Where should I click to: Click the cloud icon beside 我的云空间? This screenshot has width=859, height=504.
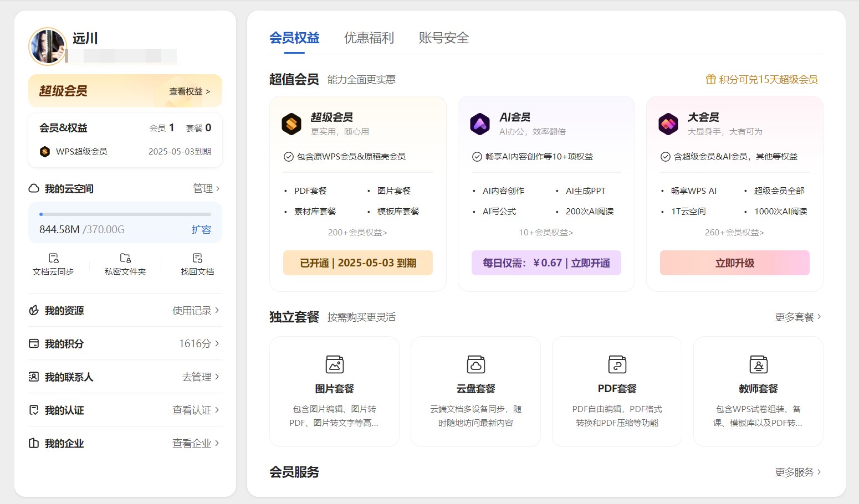(x=34, y=188)
